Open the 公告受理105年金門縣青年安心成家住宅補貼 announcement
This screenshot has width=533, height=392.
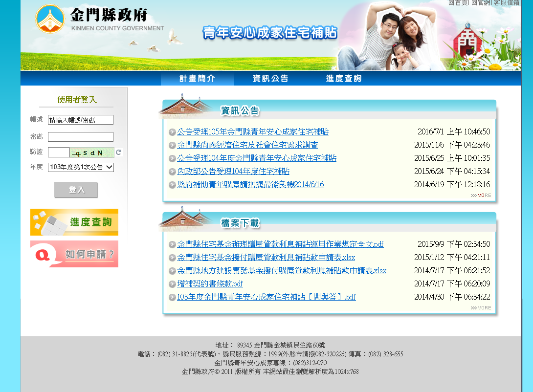(253, 132)
